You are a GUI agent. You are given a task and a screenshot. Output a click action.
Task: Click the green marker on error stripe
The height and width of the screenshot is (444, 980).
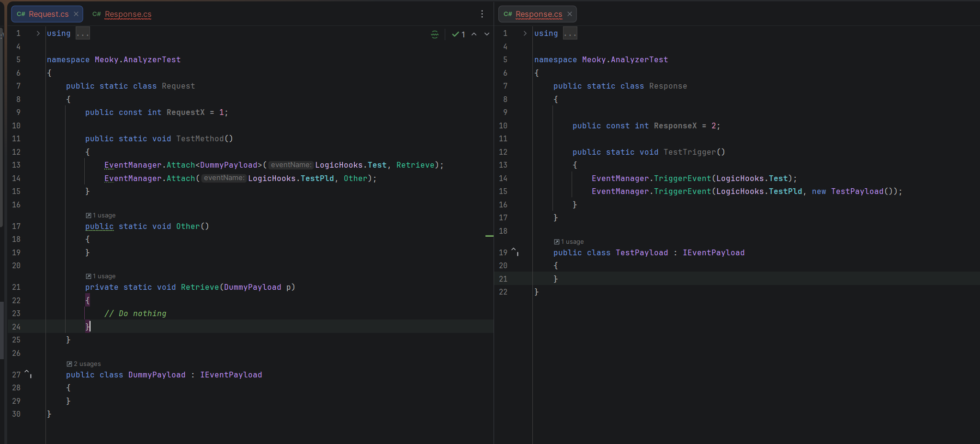pos(489,236)
